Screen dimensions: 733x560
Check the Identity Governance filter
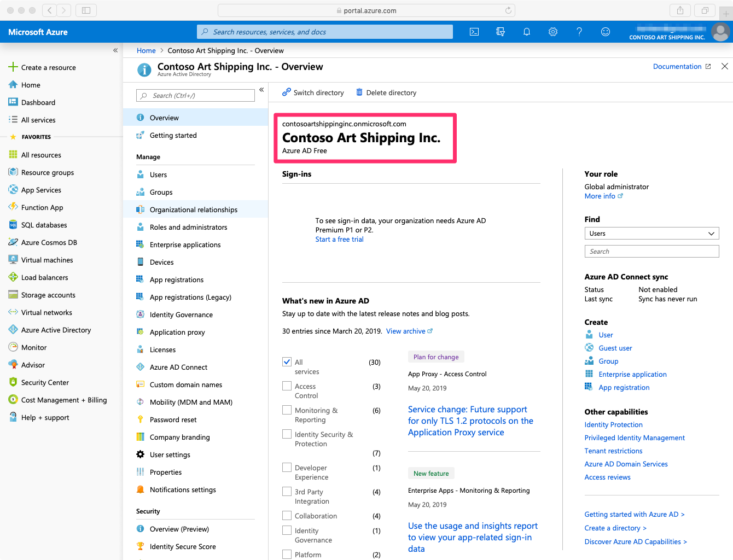click(287, 530)
